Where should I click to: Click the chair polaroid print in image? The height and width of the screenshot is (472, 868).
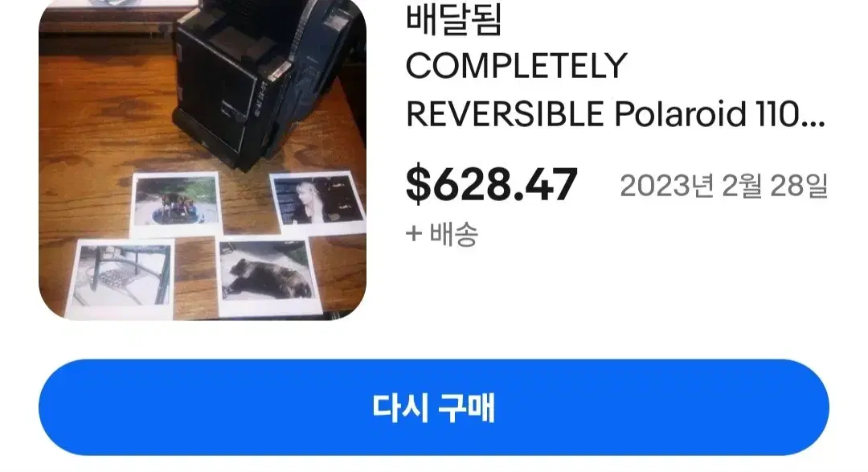[x=122, y=279]
